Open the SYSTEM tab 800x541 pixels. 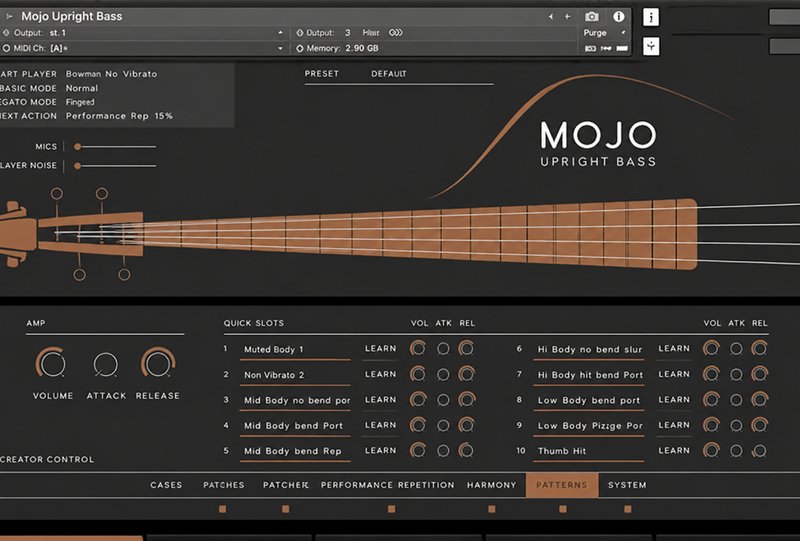tap(627, 485)
